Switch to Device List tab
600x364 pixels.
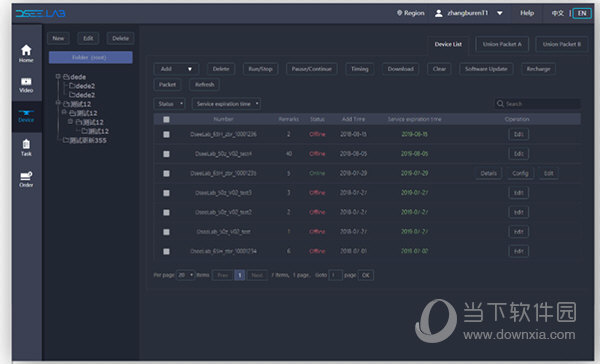(448, 44)
